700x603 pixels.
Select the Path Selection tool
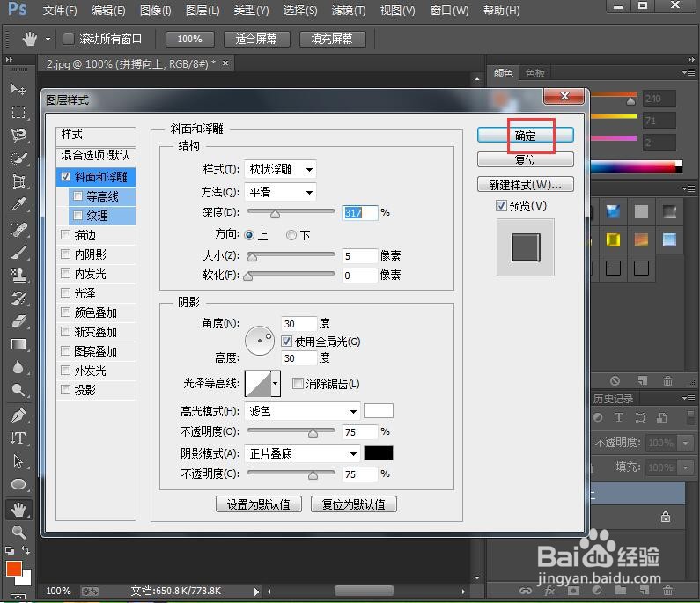pos(18,461)
